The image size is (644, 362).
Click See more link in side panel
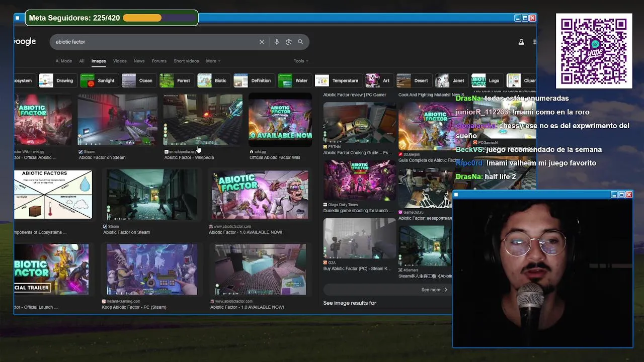434,290
